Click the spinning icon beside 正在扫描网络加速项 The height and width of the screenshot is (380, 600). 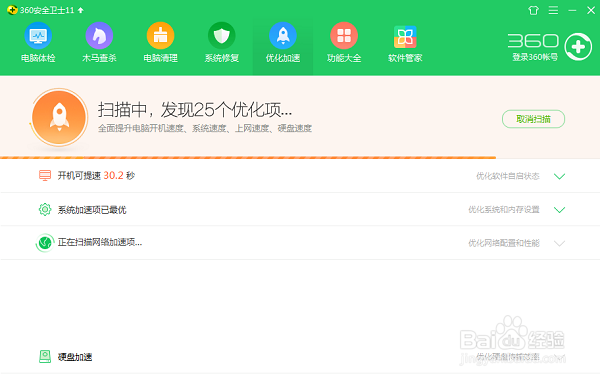[45, 243]
